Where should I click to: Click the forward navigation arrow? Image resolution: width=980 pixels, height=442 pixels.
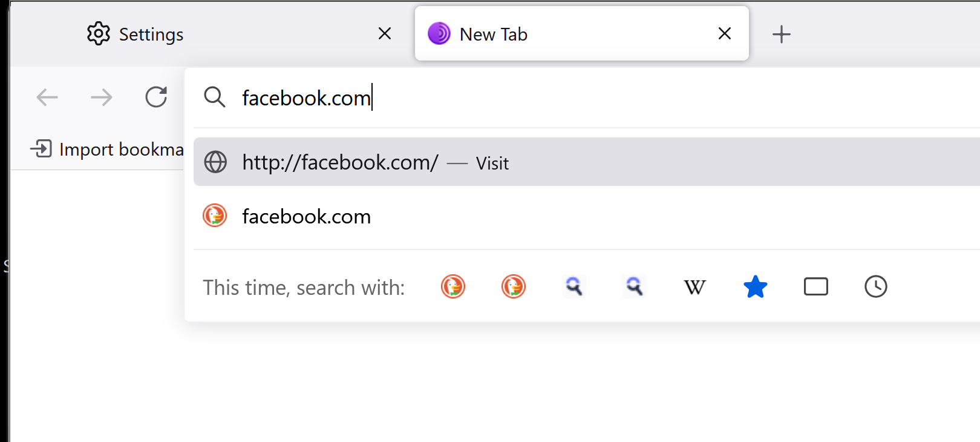[x=102, y=97]
